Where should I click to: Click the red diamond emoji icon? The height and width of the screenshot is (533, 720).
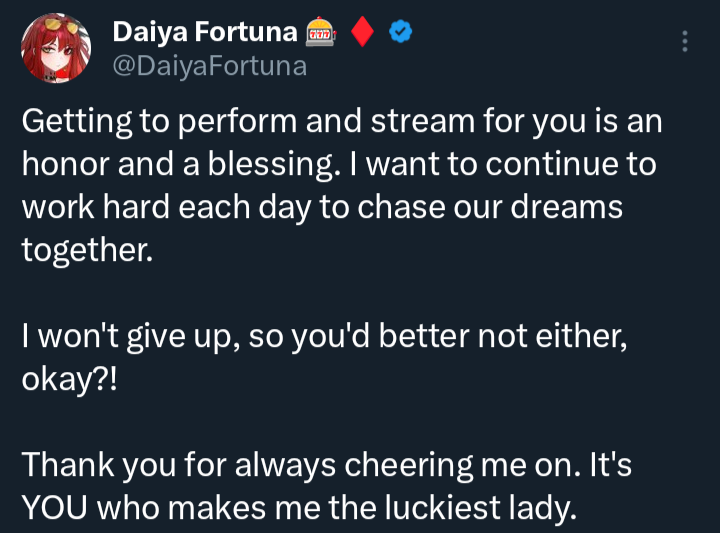click(x=363, y=32)
